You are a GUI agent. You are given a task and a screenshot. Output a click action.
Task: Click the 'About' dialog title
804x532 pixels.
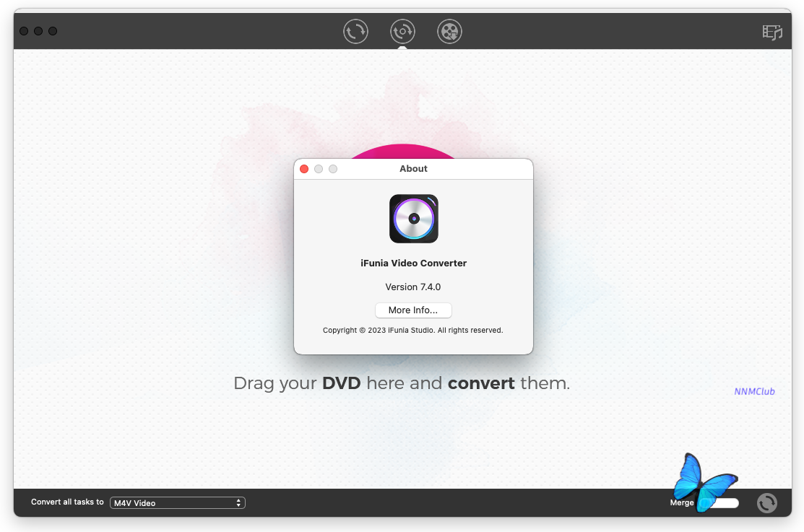point(413,169)
